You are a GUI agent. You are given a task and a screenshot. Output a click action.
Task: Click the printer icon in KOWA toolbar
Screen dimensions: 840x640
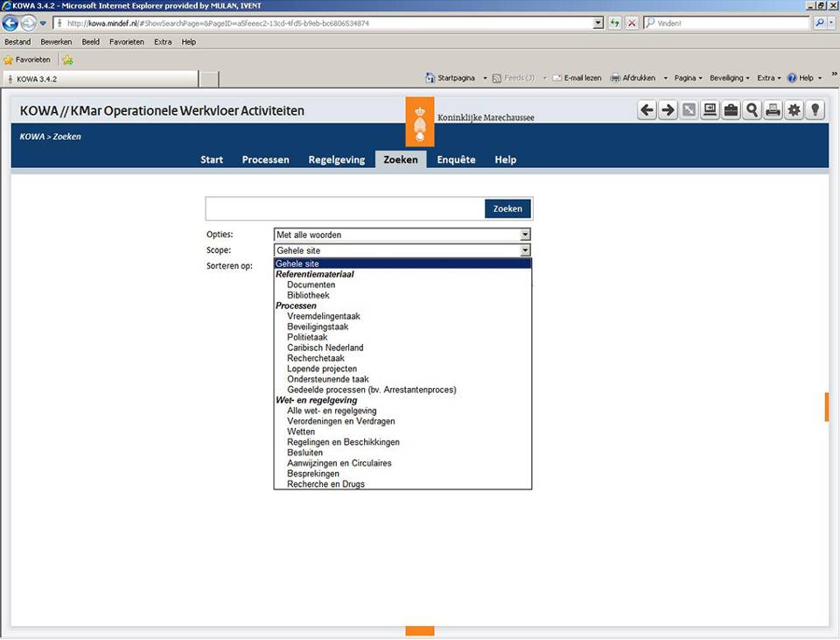click(773, 110)
